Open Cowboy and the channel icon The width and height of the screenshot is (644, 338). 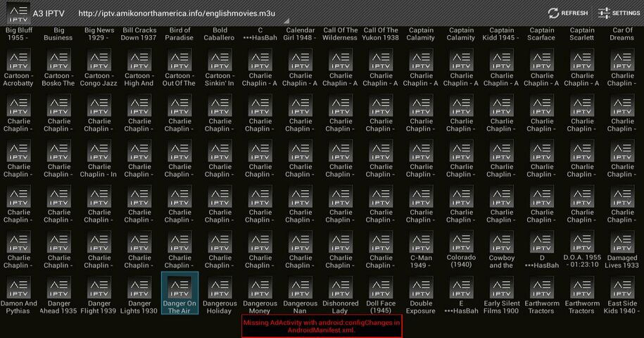[502, 242]
